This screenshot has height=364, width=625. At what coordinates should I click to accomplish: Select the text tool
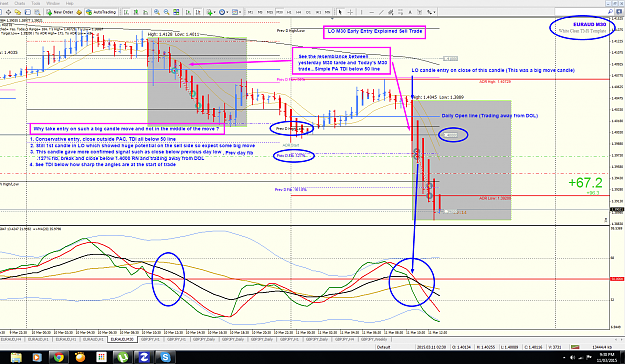pyautogui.click(x=410, y=12)
